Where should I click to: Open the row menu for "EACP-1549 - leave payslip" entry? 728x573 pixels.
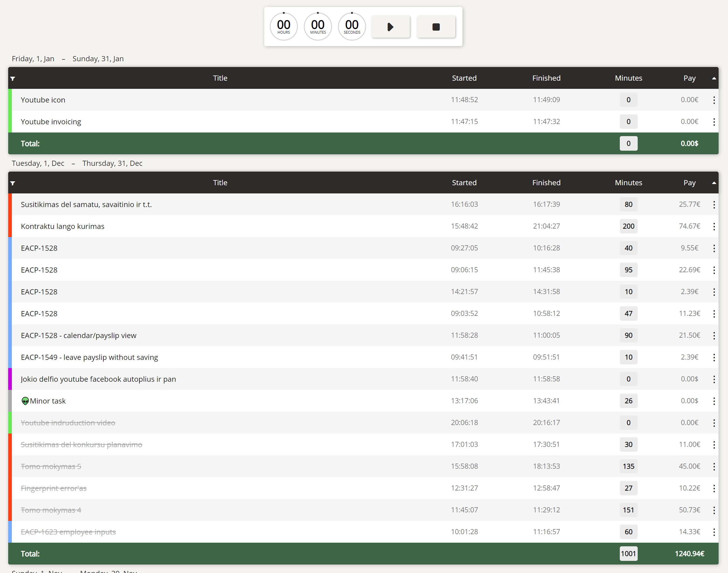tap(714, 357)
